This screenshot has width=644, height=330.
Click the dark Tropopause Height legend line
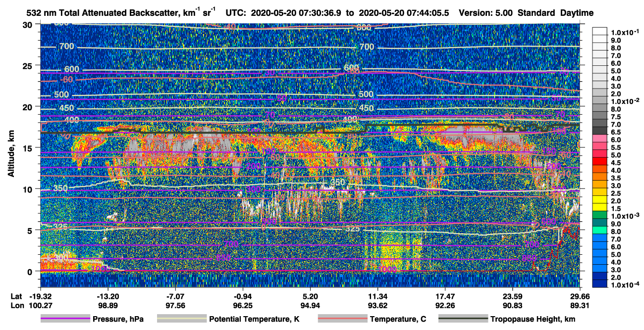coord(462,319)
